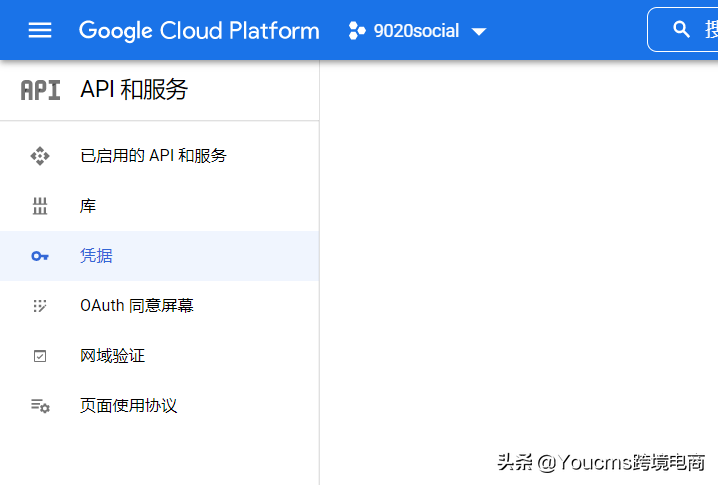Click the API 和服务 heading
This screenshot has width=718, height=485.
pyautogui.click(x=134, y=89)
